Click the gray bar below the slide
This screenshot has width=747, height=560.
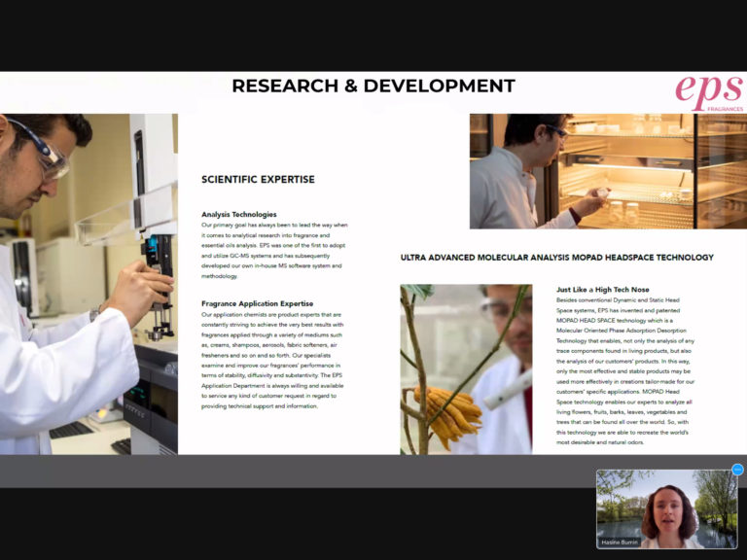292,471
